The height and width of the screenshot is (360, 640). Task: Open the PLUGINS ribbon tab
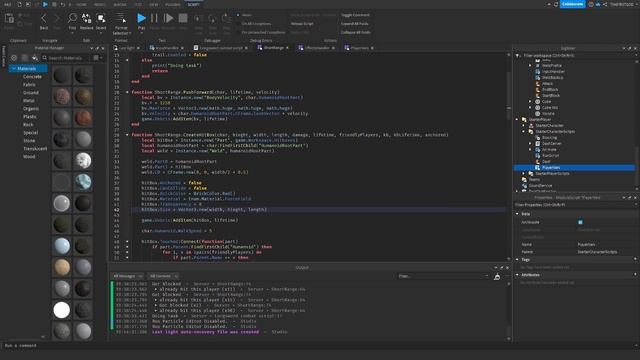(172, 4)
